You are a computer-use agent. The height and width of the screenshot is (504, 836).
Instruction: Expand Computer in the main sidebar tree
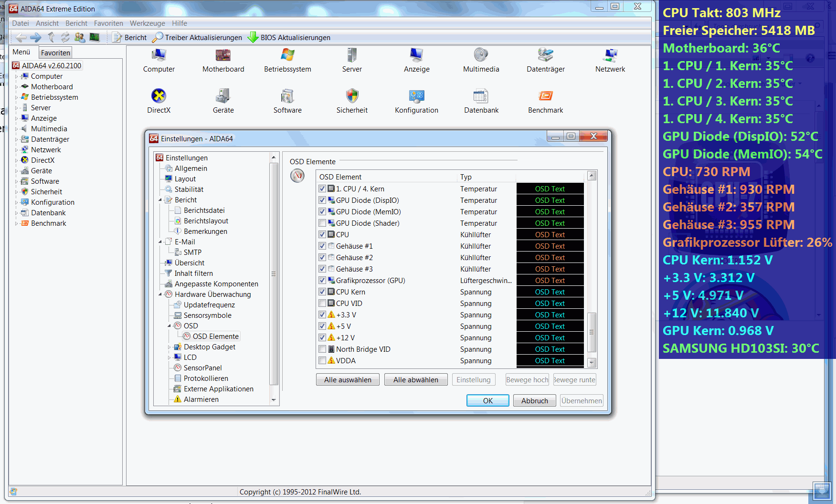(x=16, y=76)
